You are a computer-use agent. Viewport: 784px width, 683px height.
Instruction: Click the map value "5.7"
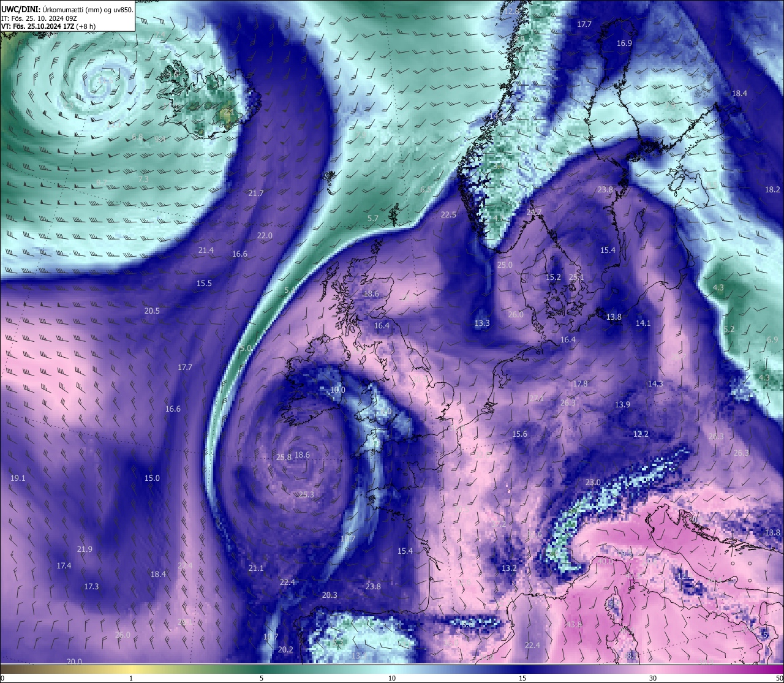click(373, 219)
